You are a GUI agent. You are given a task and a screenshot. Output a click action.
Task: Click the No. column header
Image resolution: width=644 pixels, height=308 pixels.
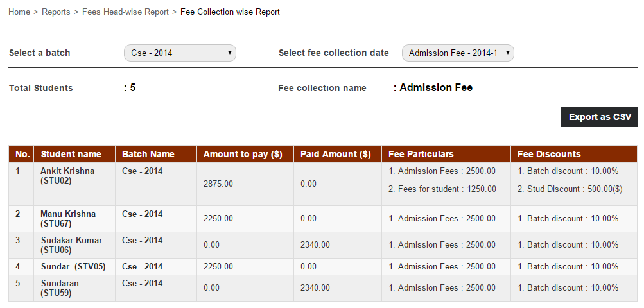tap(22, 154)
